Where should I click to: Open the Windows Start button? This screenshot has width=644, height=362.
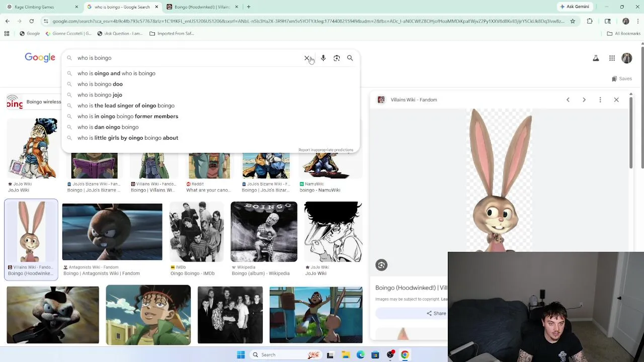(240, 355)
